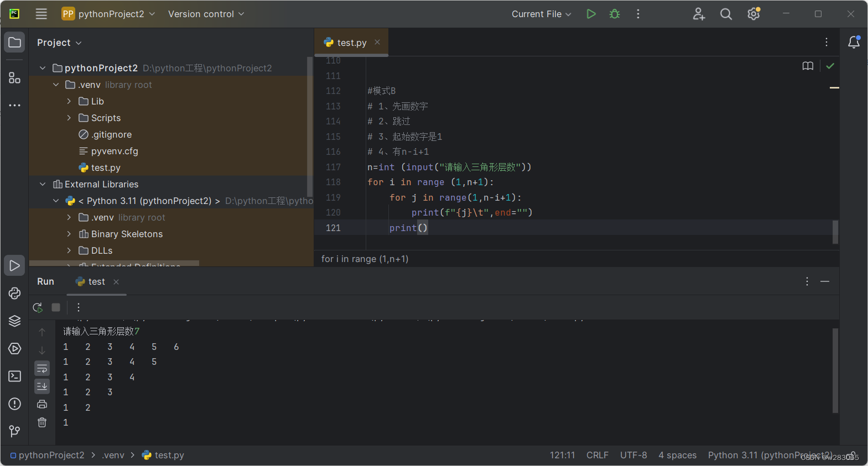Run the current file with green play icon
This screenshot has height=466, width=868.
point(591,14)
